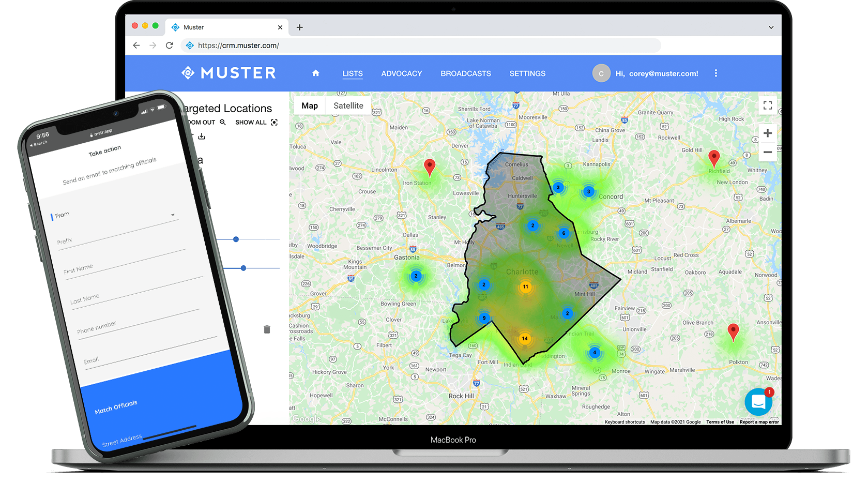868x483 pixels.
Task: Click Report a map error link
Action: pyautogui.click(x=759, y=422)
